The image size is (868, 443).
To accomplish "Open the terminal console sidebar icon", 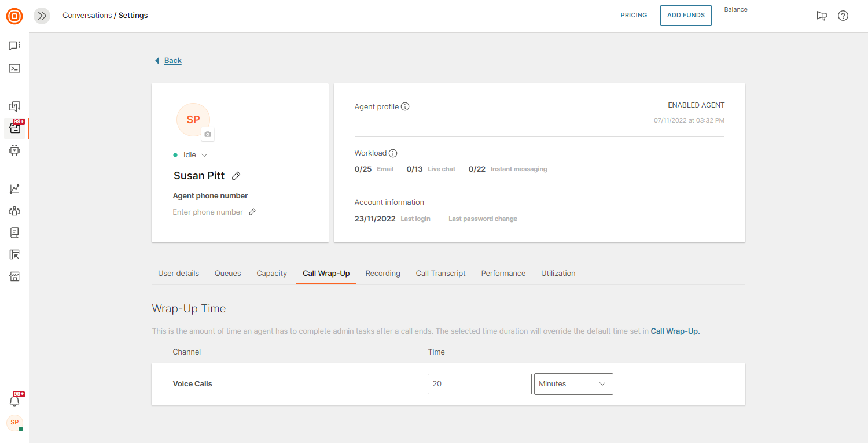I will click(x=14, y=68).
